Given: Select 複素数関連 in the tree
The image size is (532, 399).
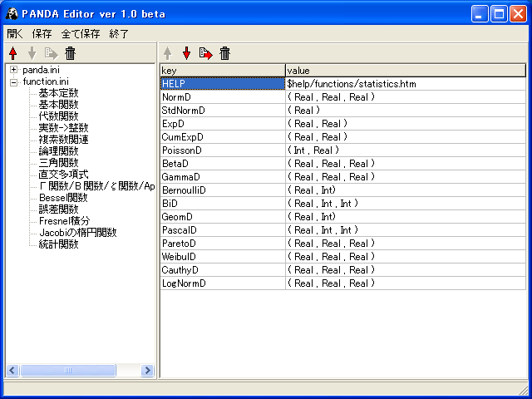Looking at the screenshot, I should [63, 140].
